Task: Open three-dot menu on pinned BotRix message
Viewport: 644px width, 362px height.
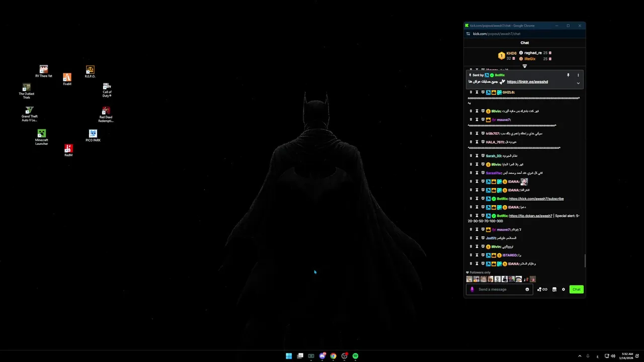Action: click(x=578, y=75)
